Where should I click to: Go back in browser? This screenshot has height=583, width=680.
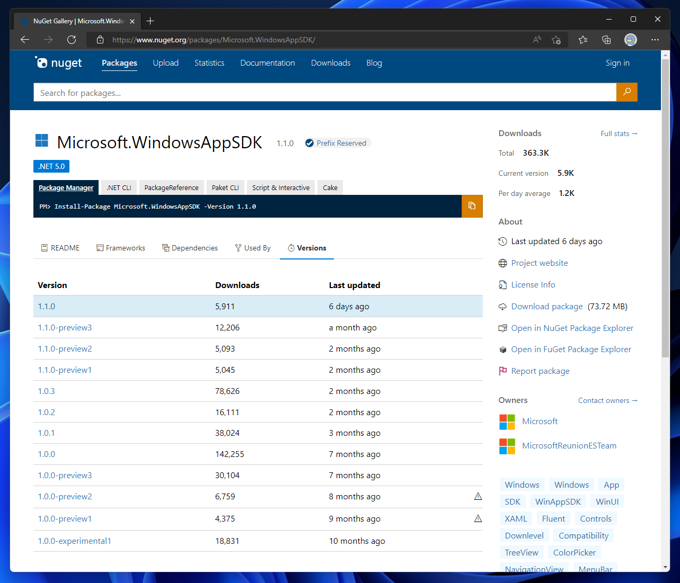click(x=25, y=40)
